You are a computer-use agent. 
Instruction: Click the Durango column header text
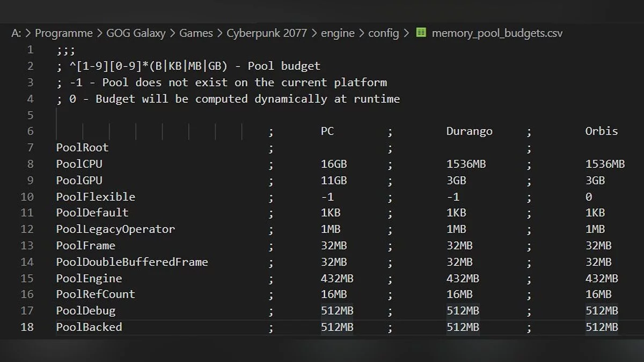[x=469, y=131]
